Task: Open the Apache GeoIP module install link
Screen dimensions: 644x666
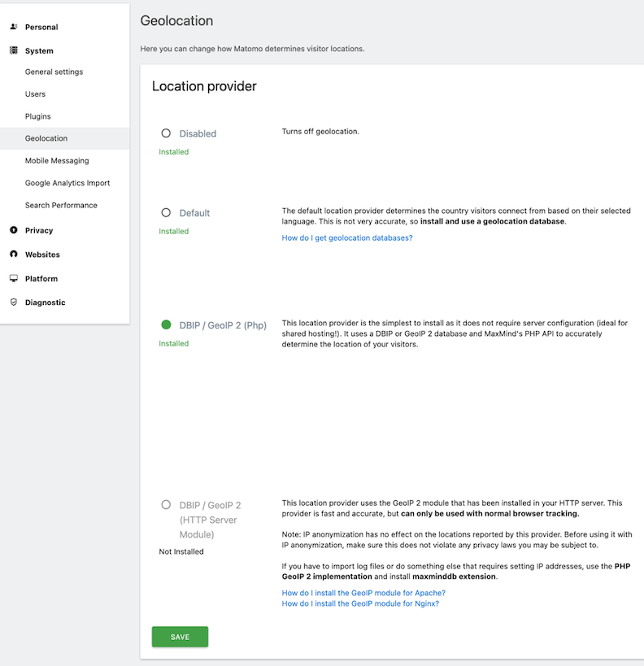Action: coord(363,593)
